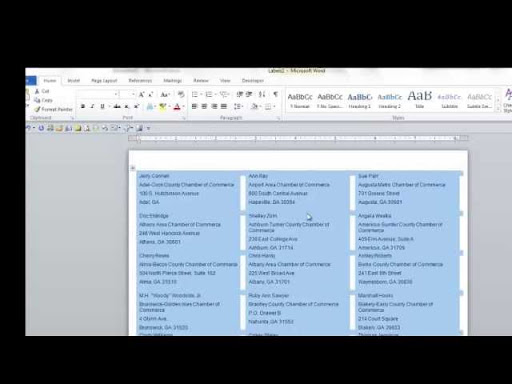This screenshot has width=512, height=384.
Task: Click the Center alignment icon
Action: coord(204,106)
